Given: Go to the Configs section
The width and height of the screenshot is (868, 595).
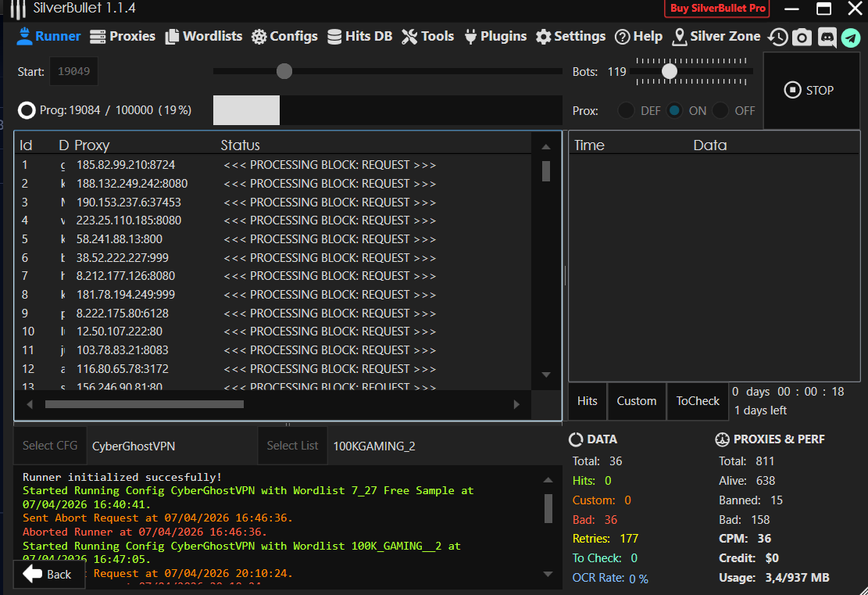Looking at the screenshot, I should coord(284,36).
